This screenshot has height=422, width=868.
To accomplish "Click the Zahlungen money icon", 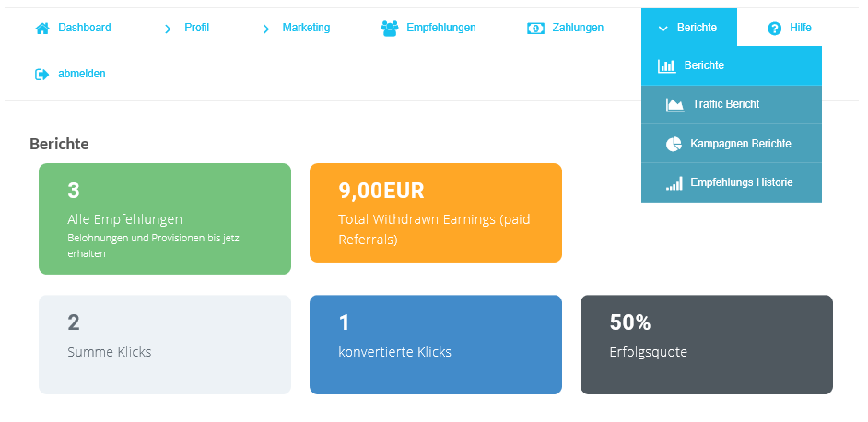I will pos(535,29).
